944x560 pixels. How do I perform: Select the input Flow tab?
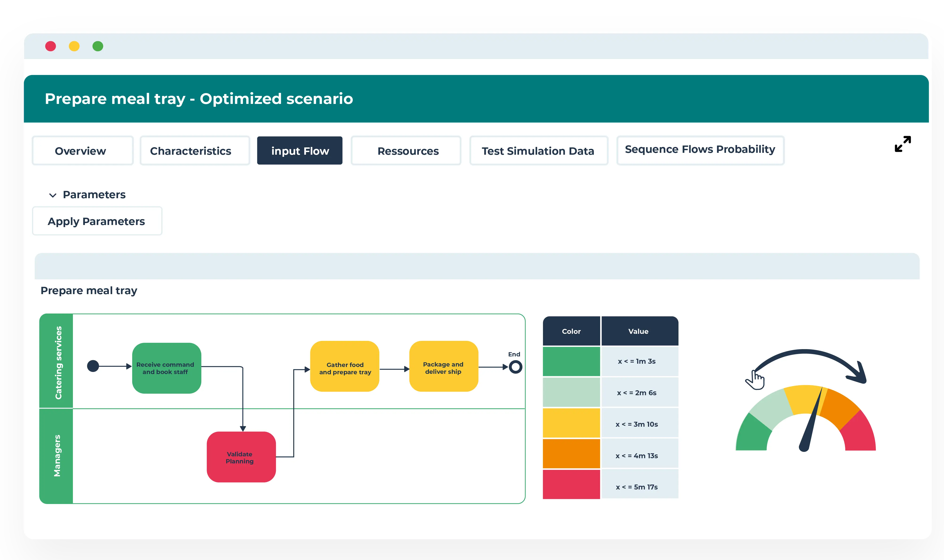[300, 150]
